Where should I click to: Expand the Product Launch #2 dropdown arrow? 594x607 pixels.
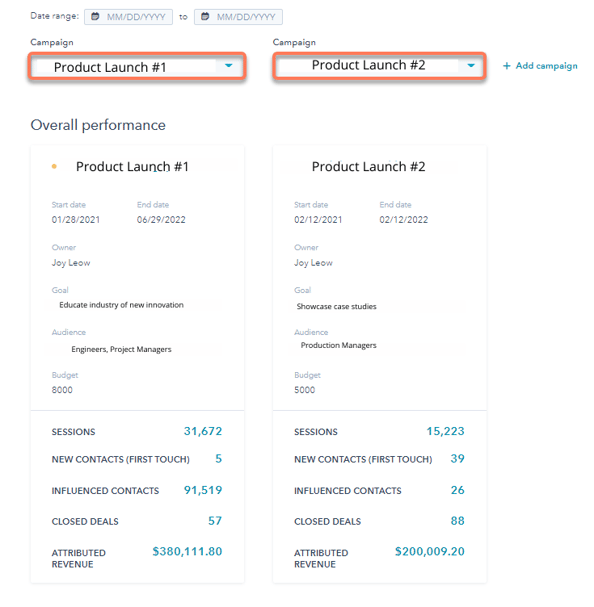click(471, 66)
